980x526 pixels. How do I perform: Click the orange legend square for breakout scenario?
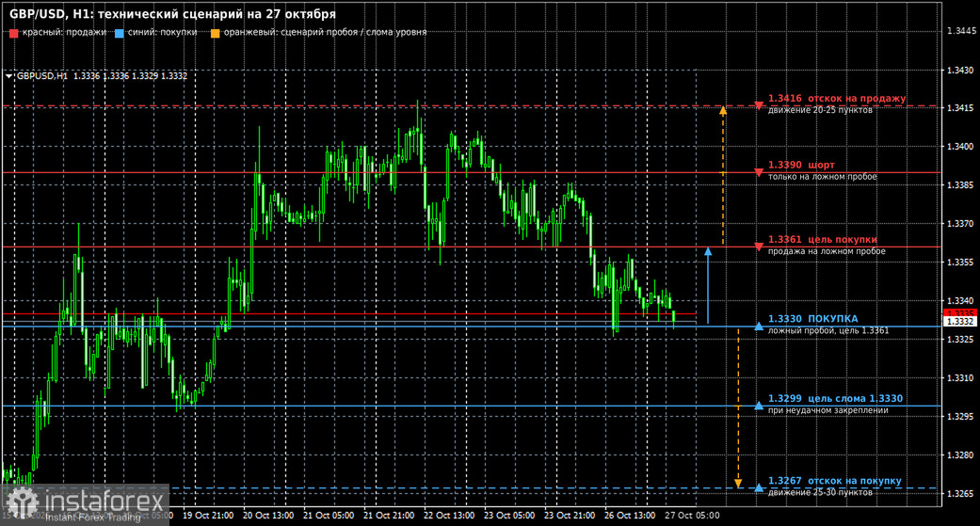215,33
